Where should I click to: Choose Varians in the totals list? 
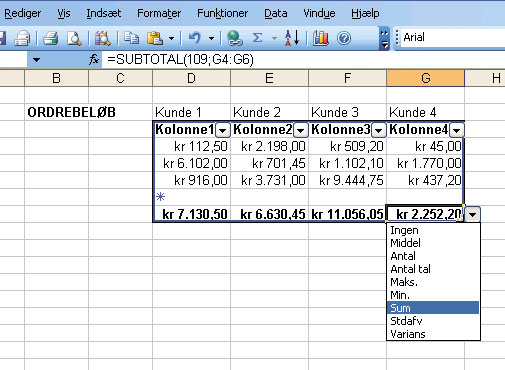(x=433, y=334)
